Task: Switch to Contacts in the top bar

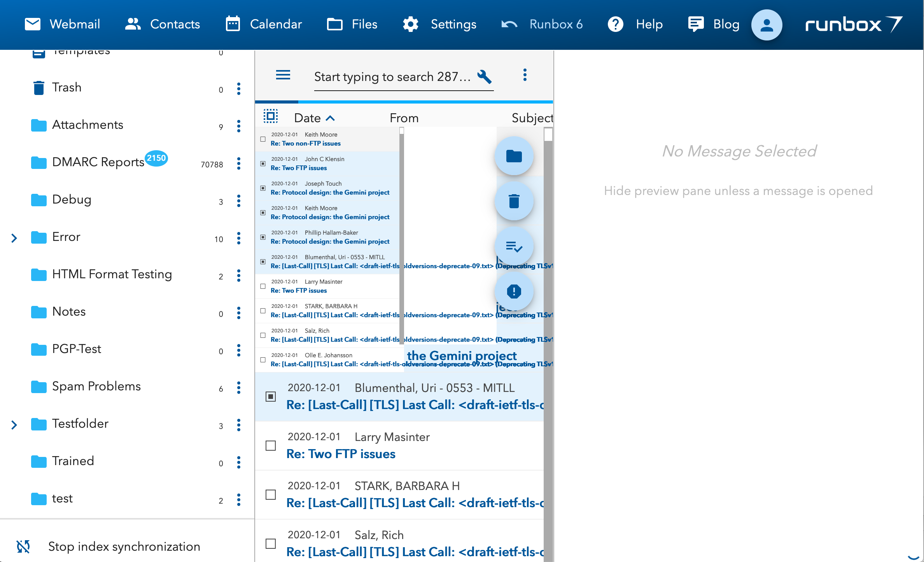Action: (163, 24)
